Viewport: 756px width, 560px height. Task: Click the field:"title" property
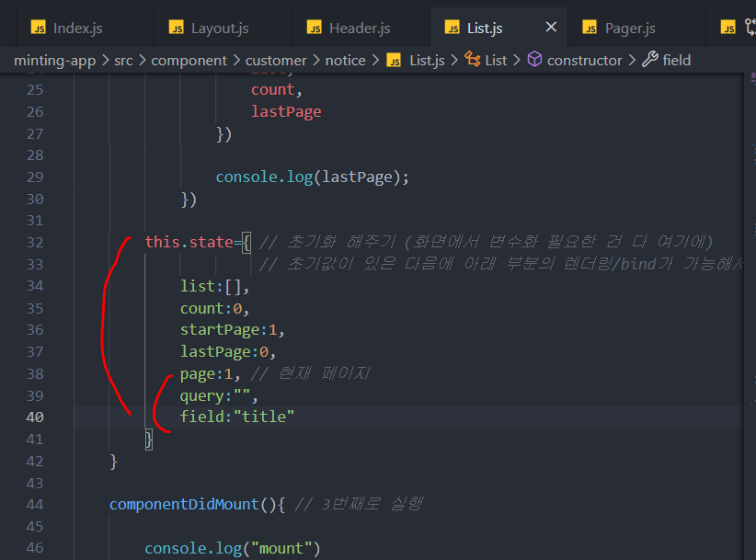[x=236, y=417]
